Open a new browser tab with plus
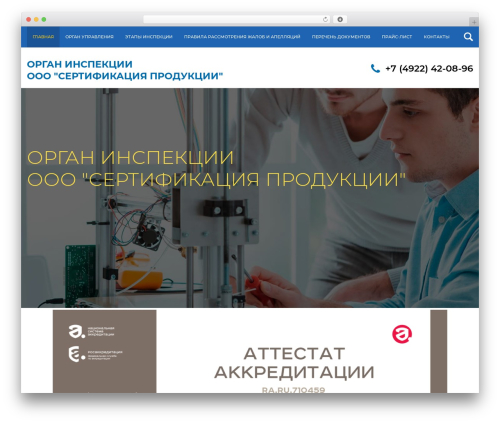Screen dimensions: 500x423 [474, 22]
